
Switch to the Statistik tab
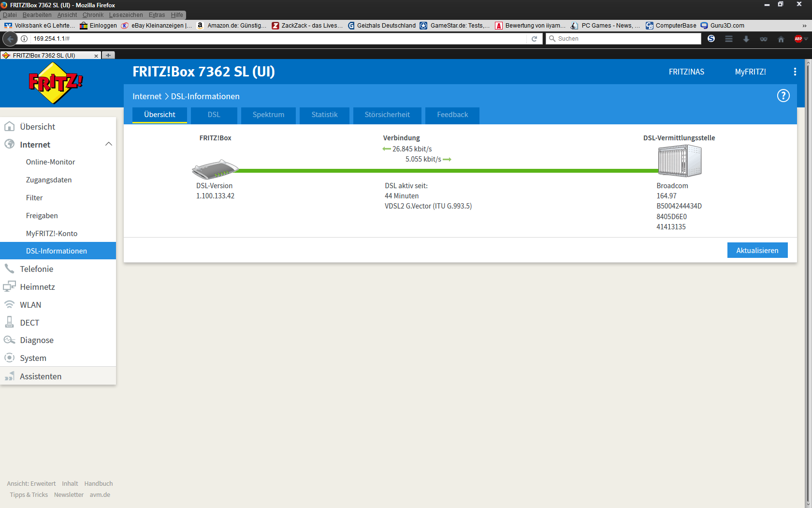pyautogui.click(x=324, y=115)
